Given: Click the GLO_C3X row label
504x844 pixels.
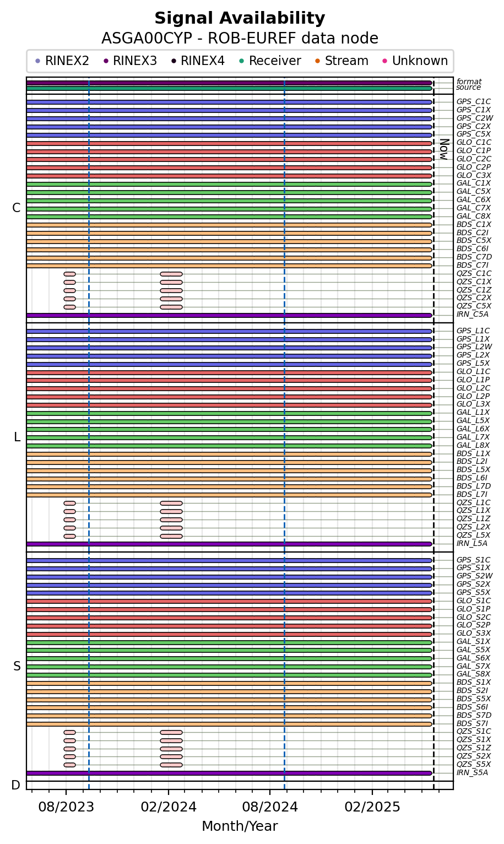Looking at the screenshot, I should click(x=474, y=176).
